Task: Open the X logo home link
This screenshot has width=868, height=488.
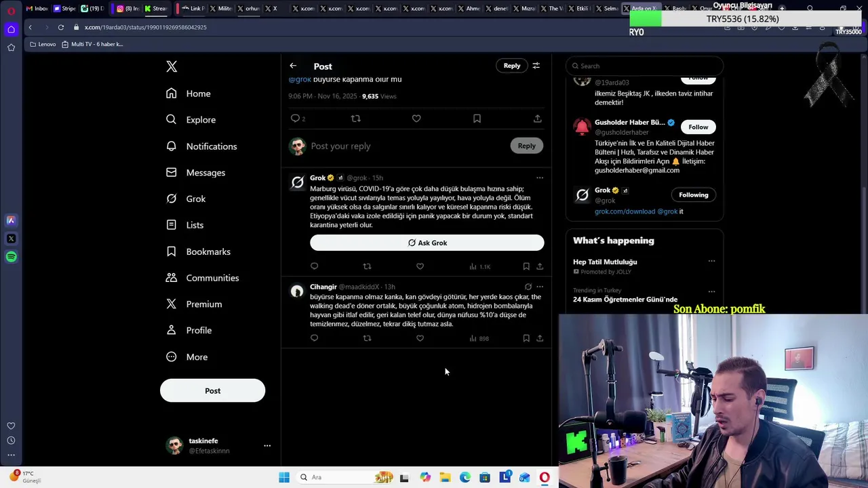Action: tap(172, 66)
